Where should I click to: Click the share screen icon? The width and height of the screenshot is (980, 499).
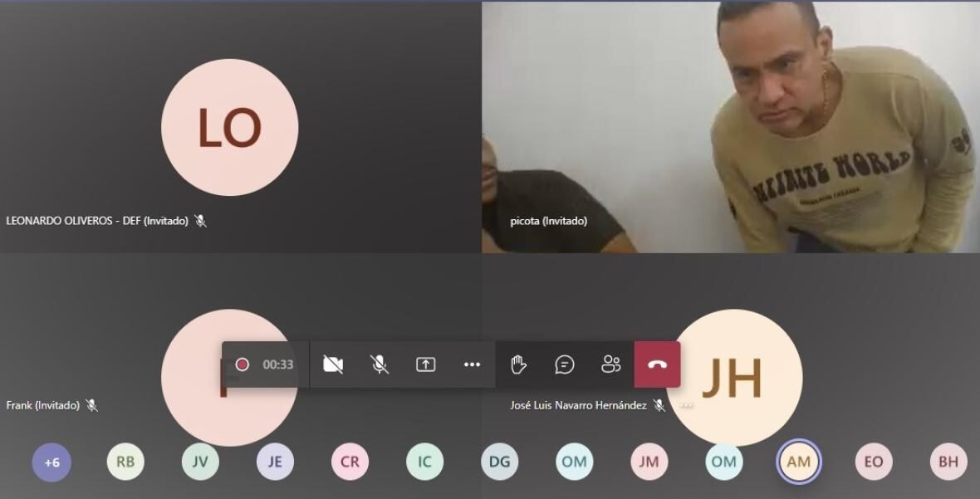click(x=426, y=364)
